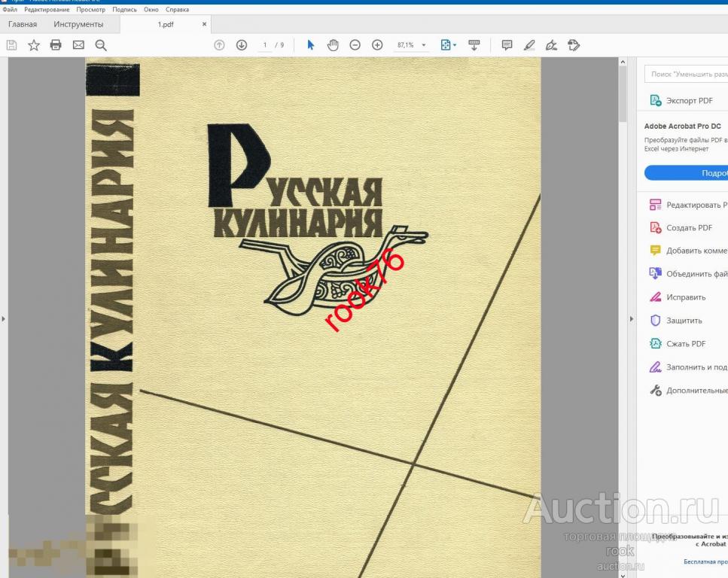The image size is (728, 578).
Task: Select the 1.pdf document tab
Action: [x=166, y=24]
